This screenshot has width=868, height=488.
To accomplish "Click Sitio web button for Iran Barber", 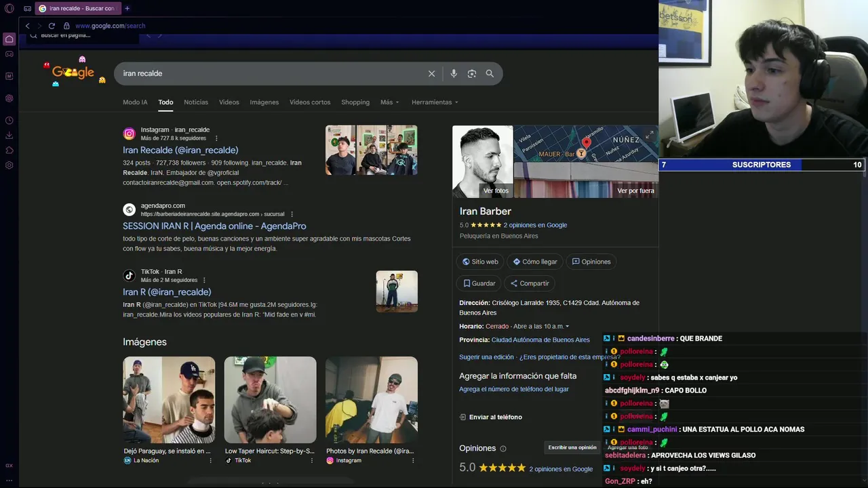I will (x=480, y=262).
